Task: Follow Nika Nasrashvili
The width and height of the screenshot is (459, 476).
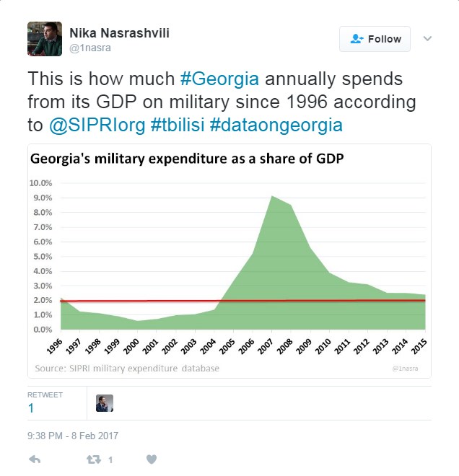Action: pyautogui.click(x=375, y=39)
